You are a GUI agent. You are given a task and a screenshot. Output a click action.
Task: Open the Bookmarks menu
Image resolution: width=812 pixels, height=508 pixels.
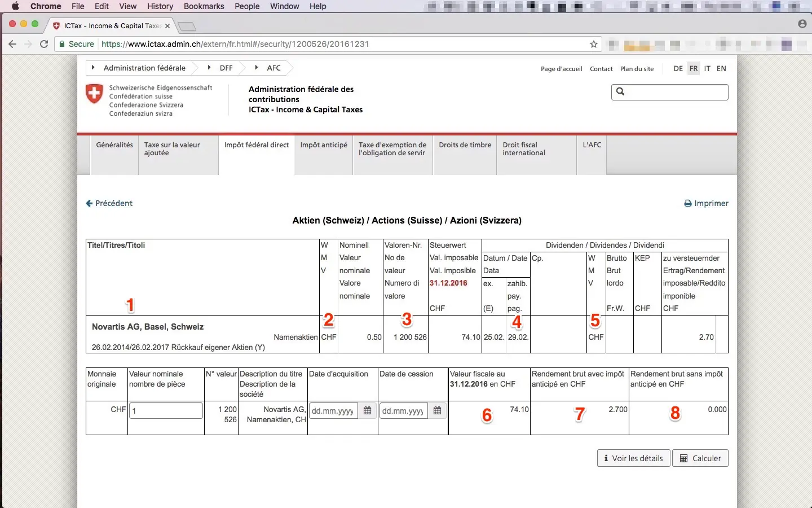click(x=204, y=6)
